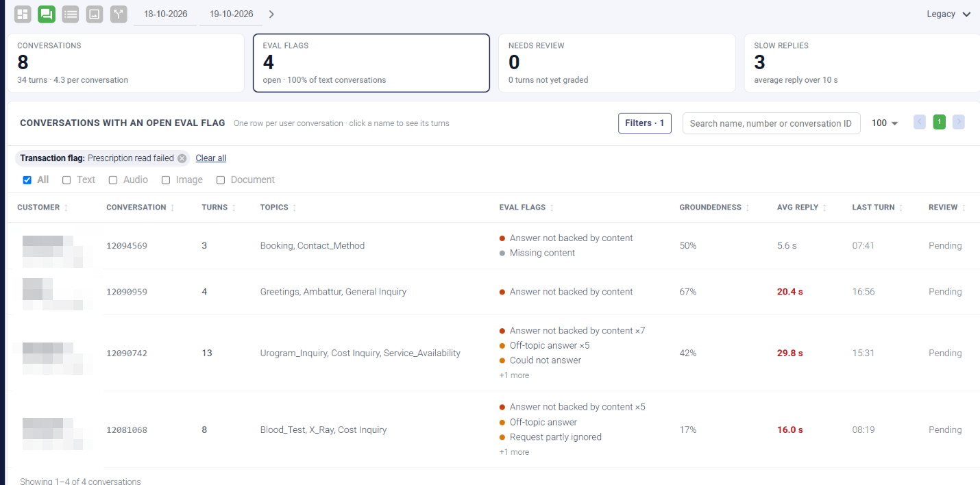This screenshot has width=980, height=485.
Task: Focus the search name or conversation ID field
Action: tap(771, 123)
